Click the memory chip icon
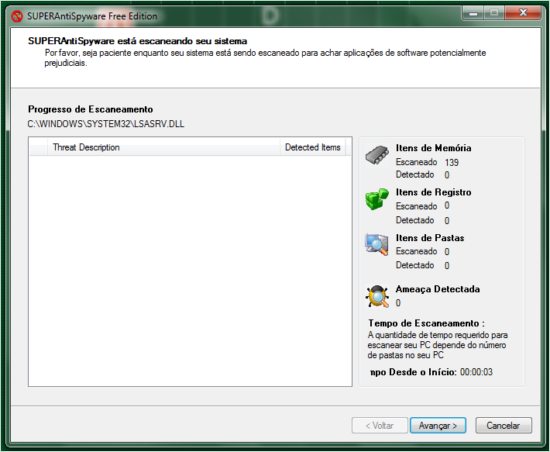Screen dimensions: 550x452 tap(377, 155)
